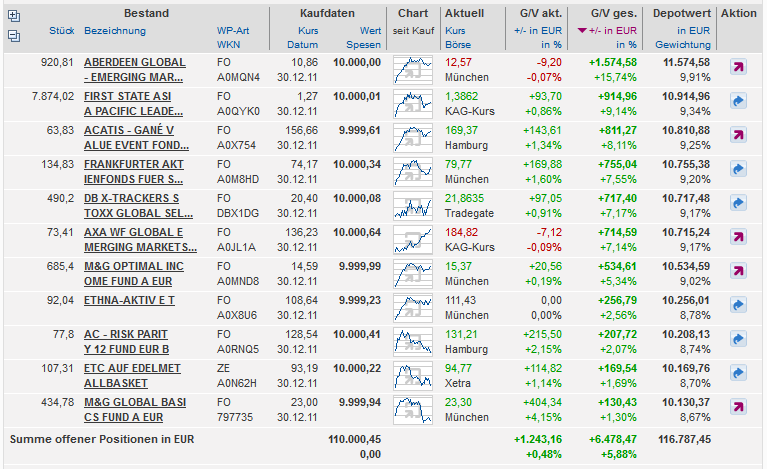Open DB X-TRACKERS chart since purchase
Screen dimensions: 767x469
[412, 205]
